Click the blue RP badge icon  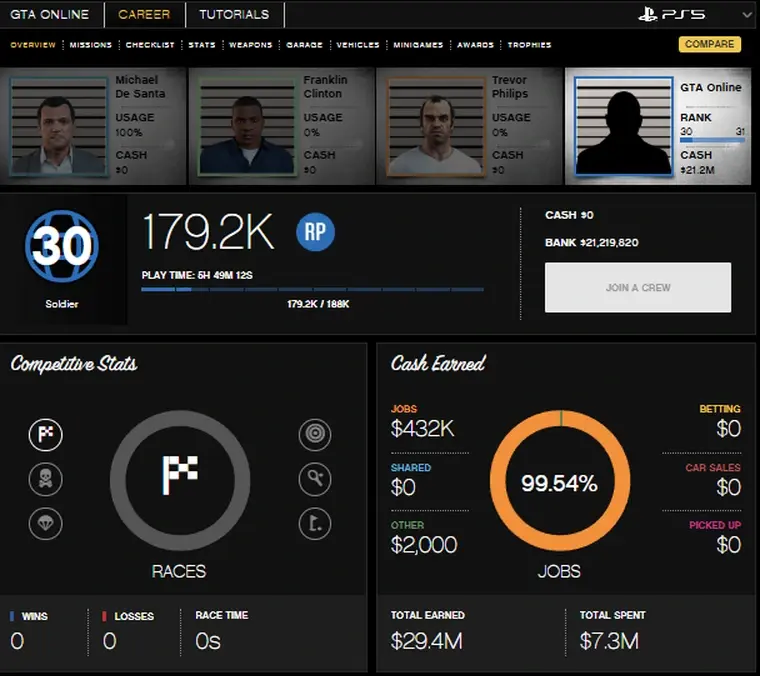point(315,232)
